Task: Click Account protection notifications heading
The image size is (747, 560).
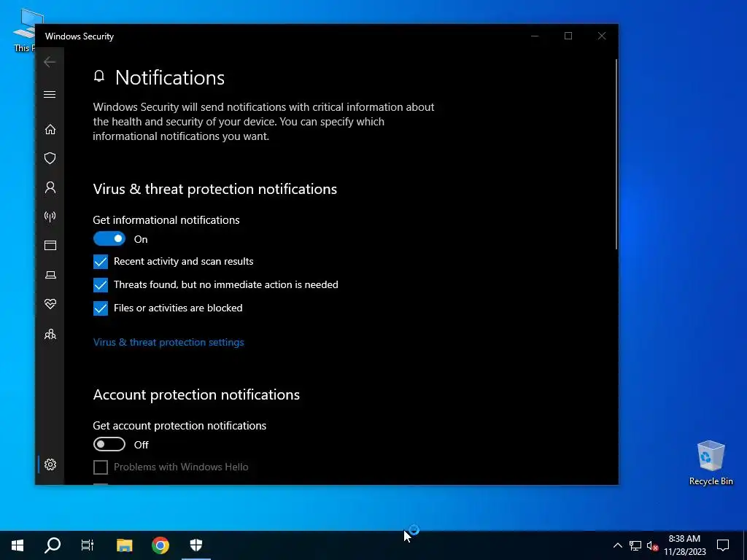Action: [x=196, y=394]
